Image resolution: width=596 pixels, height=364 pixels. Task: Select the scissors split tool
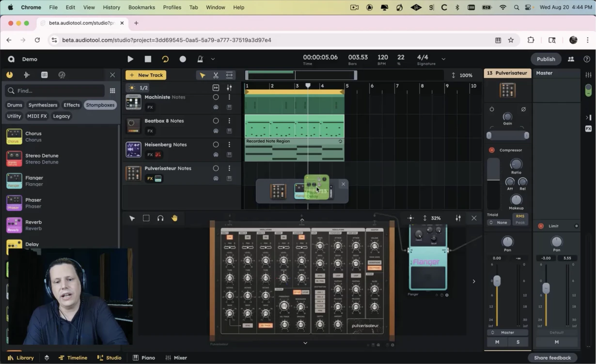point(216,75)
